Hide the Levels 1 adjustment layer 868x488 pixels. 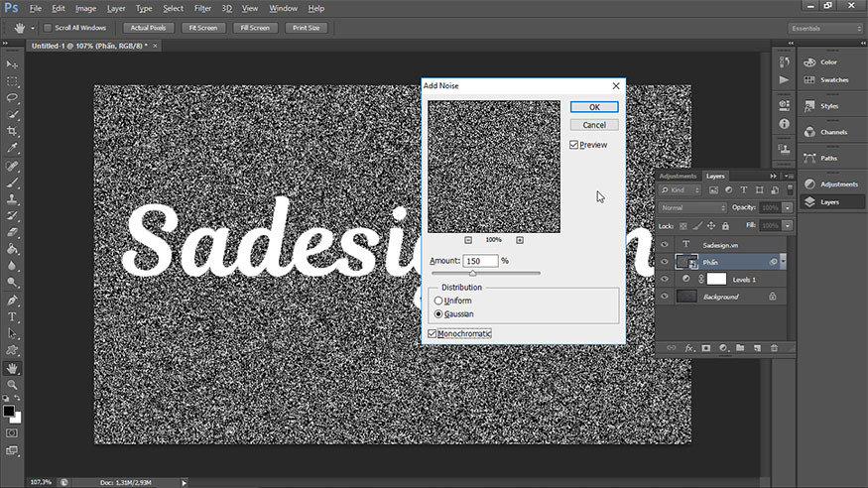coord(665,279)
